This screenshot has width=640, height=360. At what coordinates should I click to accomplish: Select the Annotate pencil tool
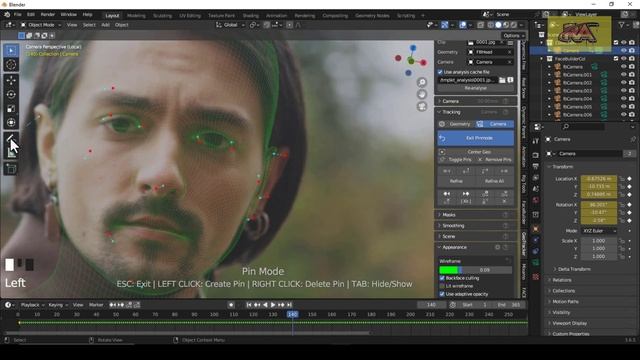(11, 138)
